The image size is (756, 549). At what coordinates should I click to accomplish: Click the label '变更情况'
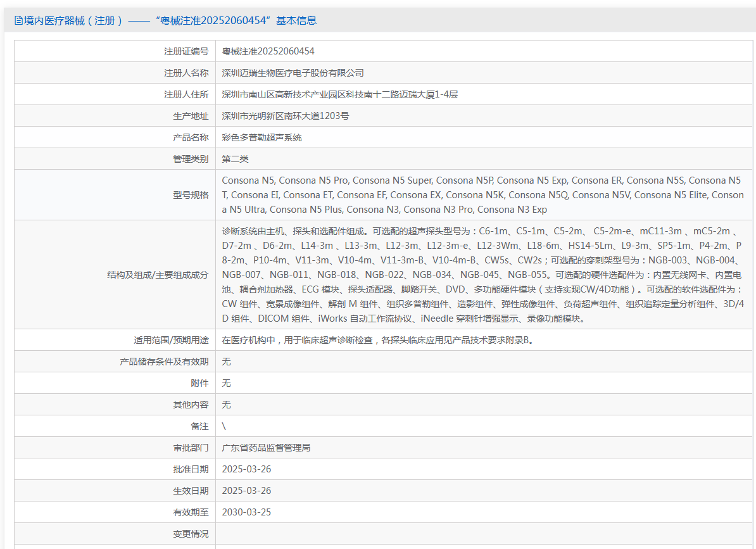pyautogui.click(x=191, y=534)
